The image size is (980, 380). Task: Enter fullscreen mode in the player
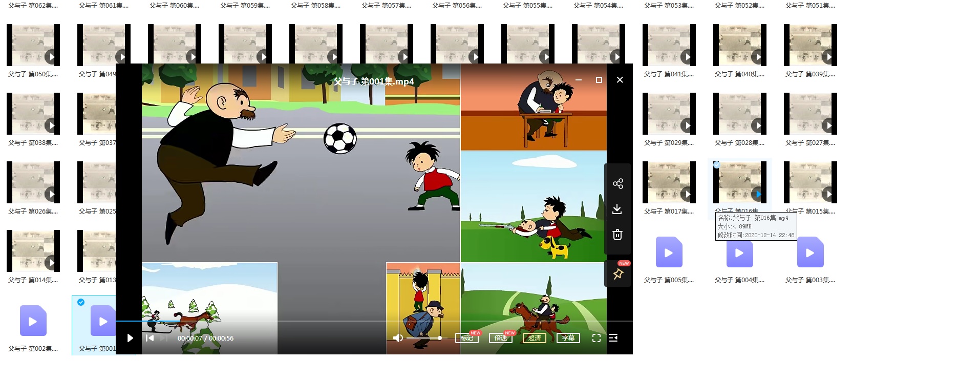pos(596,338)
